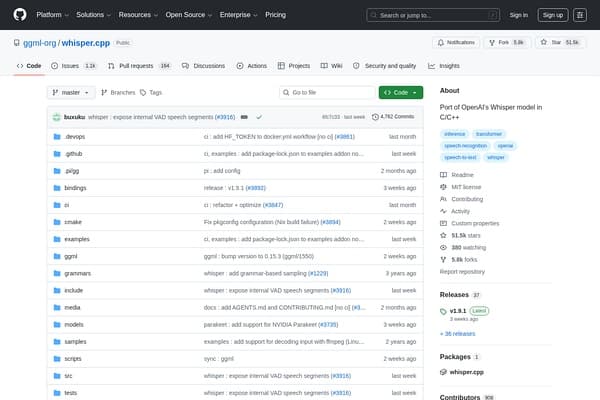The width and height of the screenshot is (600, 400).
Task: Fork the repository with Fork button
Action: (506, 42)
